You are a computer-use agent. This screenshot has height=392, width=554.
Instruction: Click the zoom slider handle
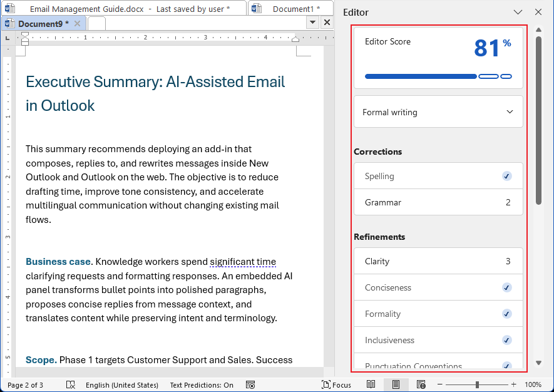pos(477,384)
